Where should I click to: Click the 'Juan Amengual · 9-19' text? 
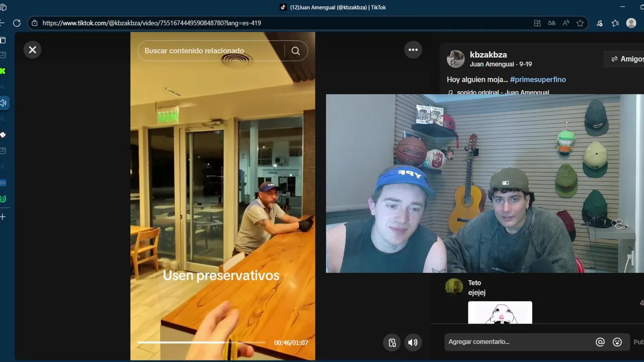click(x=501, y=64)
